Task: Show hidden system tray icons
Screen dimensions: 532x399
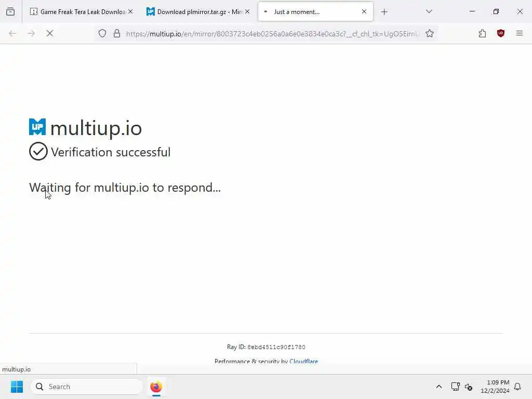Action: pos(438,387)
